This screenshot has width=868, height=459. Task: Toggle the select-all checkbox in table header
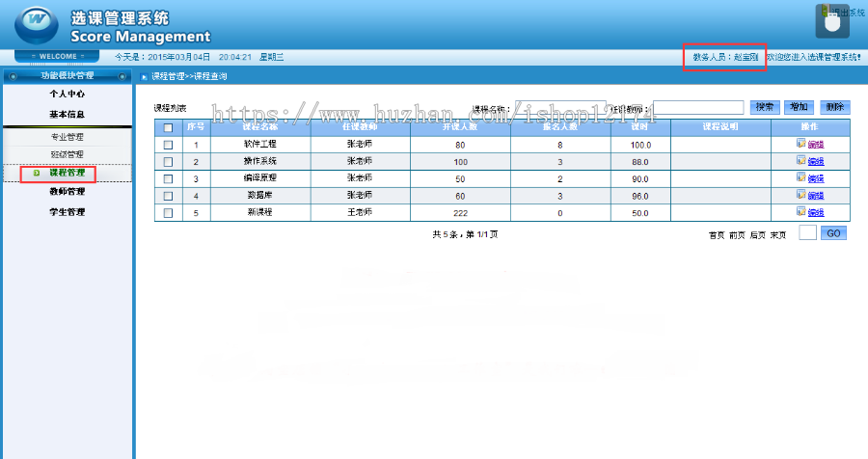pyautogui.click(x=168, y=128)
